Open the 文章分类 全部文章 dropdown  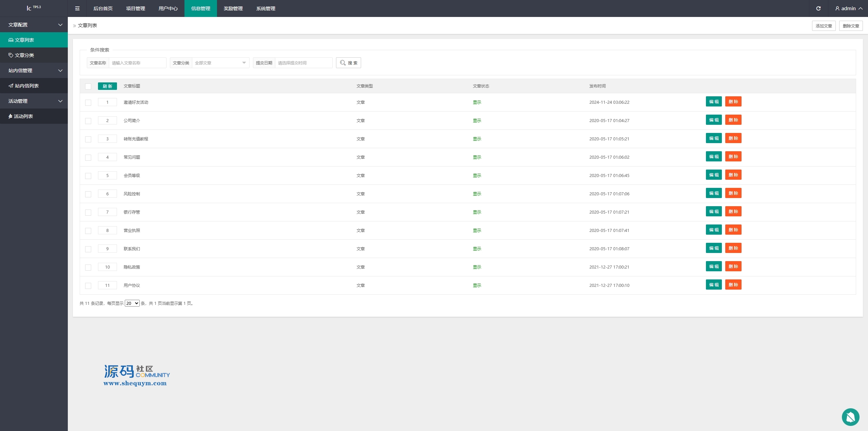coord(220,63)
